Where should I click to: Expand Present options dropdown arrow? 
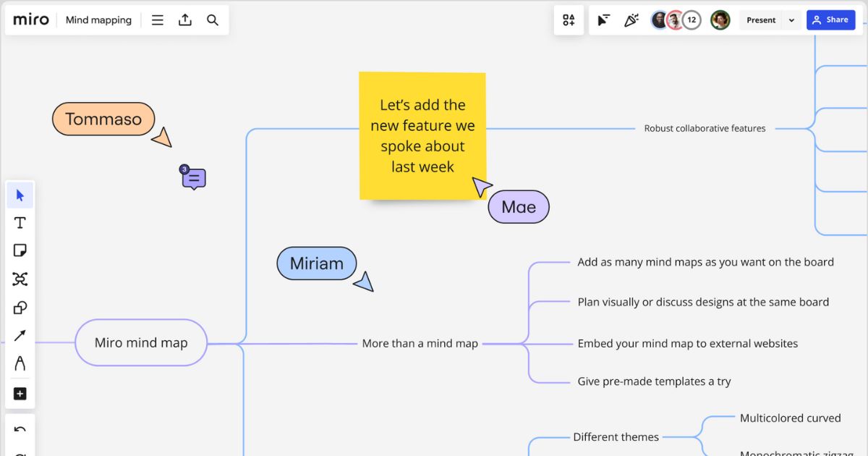791,20
